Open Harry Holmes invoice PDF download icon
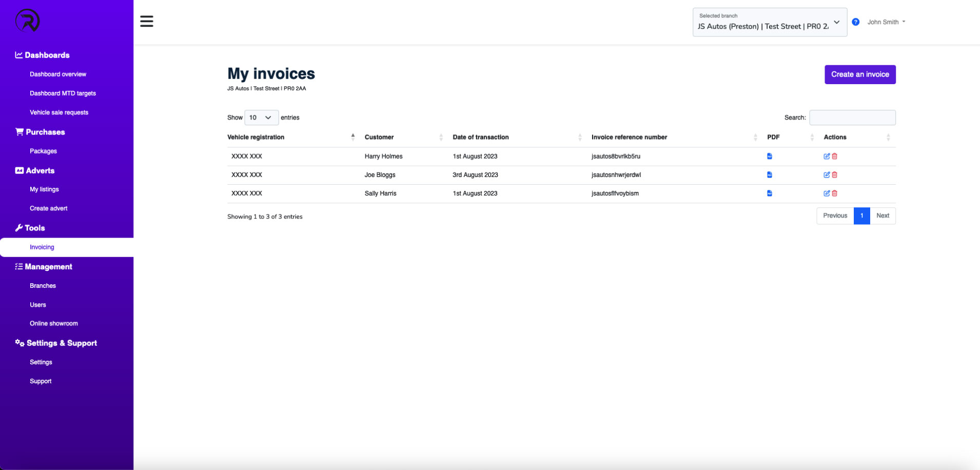This screenshot has width=980, height=470. point(769,156)
